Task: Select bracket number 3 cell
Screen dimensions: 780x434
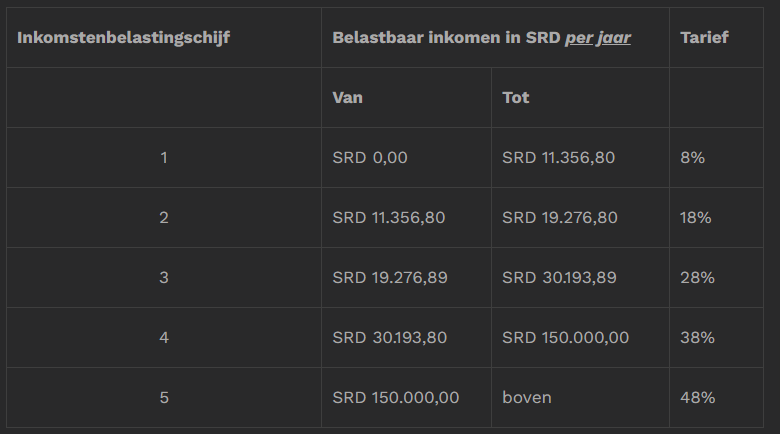Action: 164,278
